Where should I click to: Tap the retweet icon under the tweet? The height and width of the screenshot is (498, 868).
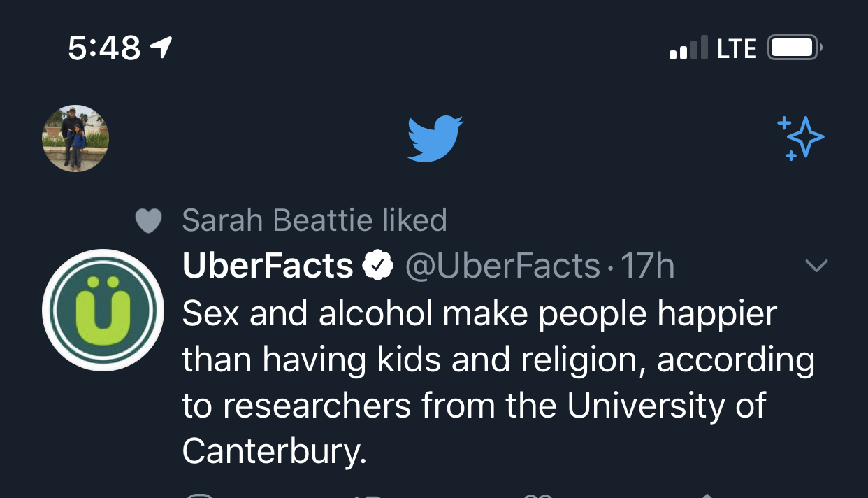366,495
